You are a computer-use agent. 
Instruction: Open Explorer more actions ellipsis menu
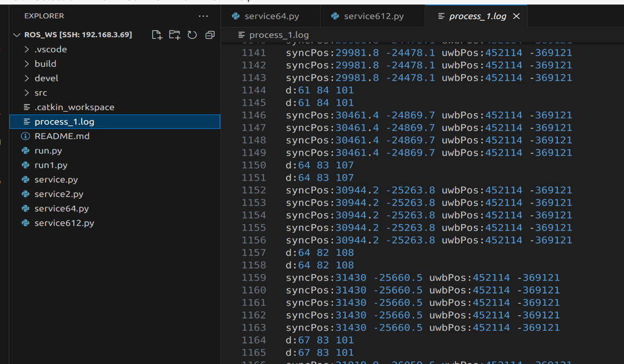click(203, 16)
